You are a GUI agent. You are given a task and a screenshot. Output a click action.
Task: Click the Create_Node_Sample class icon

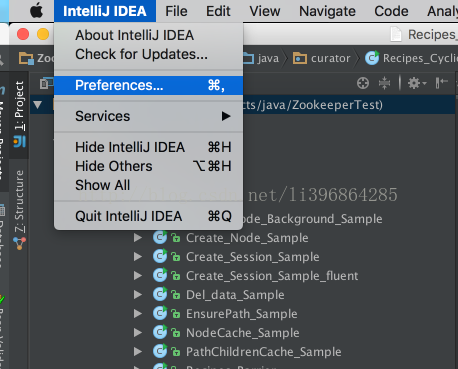coord(160,238)
